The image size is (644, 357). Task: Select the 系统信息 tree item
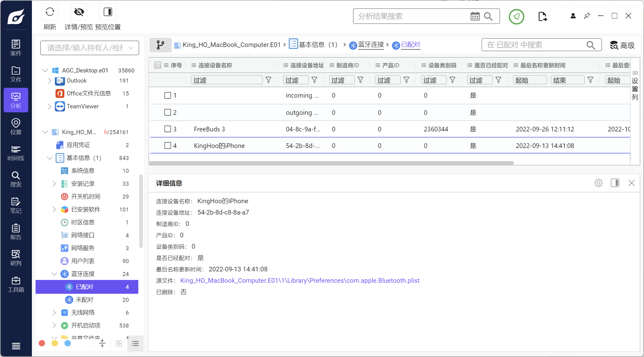pos(87,171)
